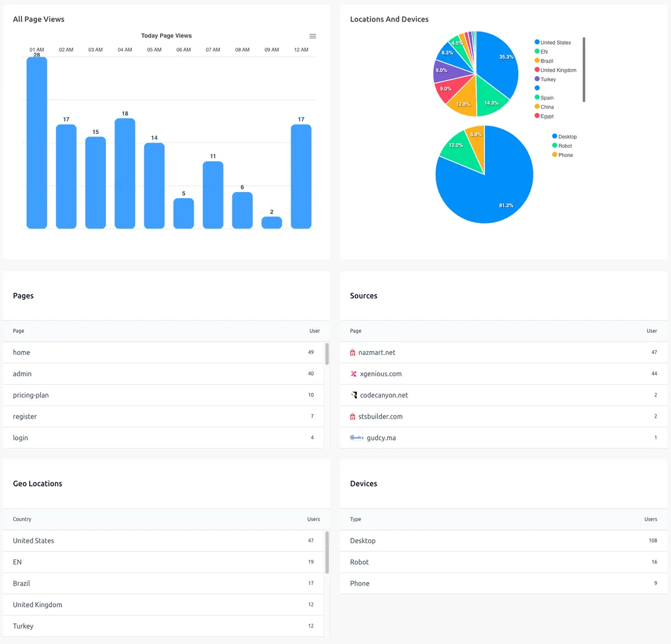The height and width of the screenshot is (644, 671).
Task: Click the stsbuilder.com favicon in Sources
Action: click(x=354, y=416)
